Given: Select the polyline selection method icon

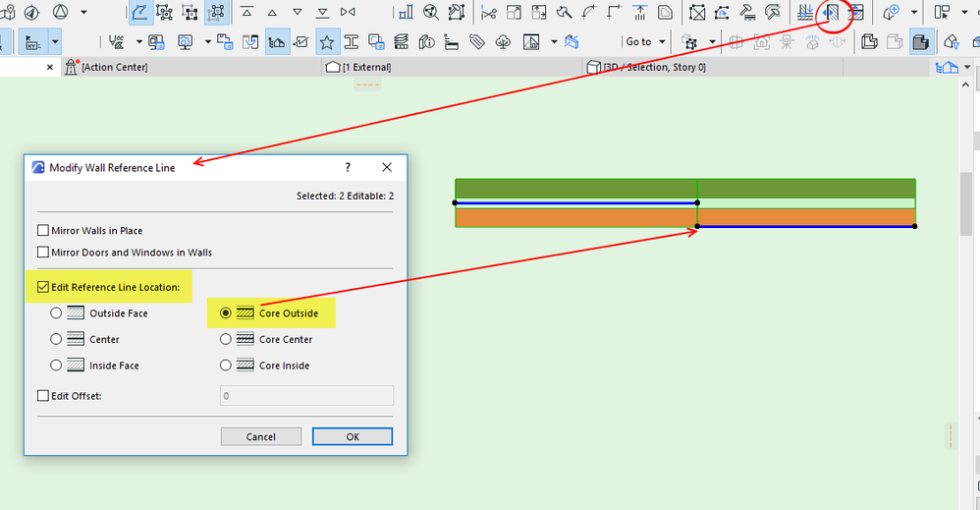Looking at the screenshot, I should pyautogui.click(x=138, y=12).
